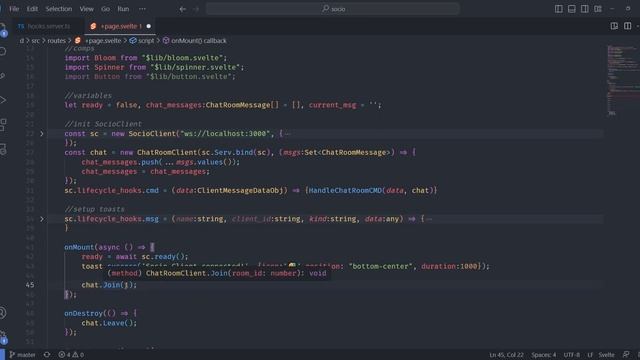Open the Selection menu

[x=58, y=9]
